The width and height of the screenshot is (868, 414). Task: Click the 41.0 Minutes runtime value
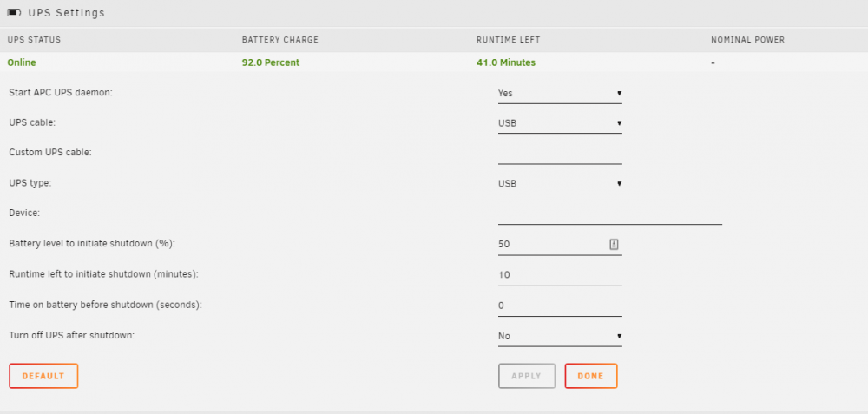[506, 62]
